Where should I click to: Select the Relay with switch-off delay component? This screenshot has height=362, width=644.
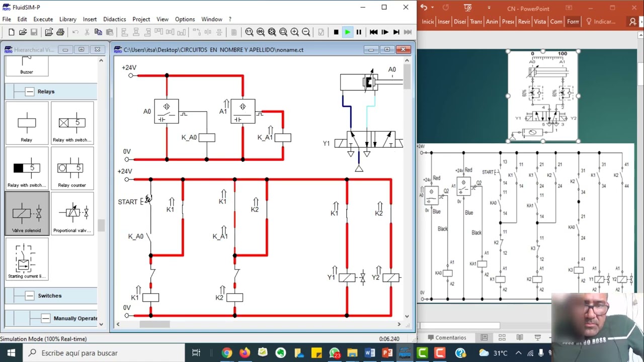(x=27, y=168)
